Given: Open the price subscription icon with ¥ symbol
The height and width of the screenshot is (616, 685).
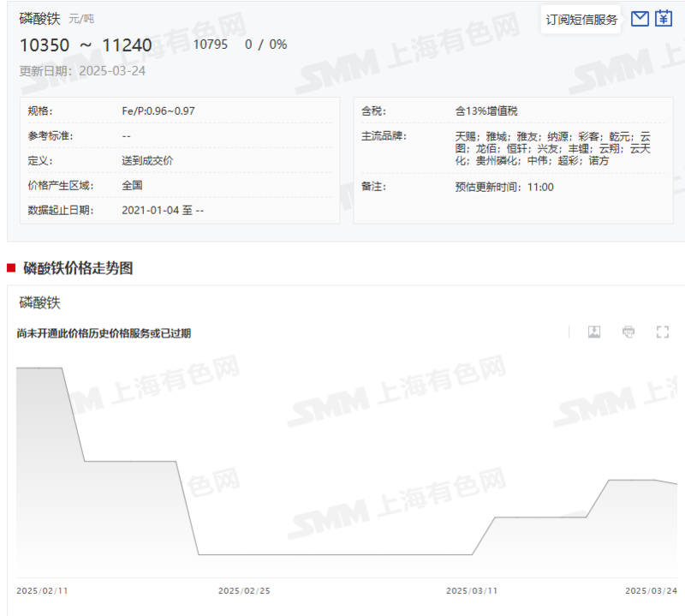Looking at the screenshot, I should coord(664,17).
